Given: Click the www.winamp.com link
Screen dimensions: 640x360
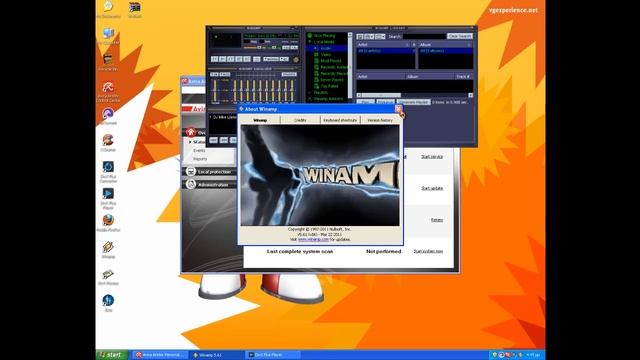Looking at the screenshot, I should coord(313,239).
